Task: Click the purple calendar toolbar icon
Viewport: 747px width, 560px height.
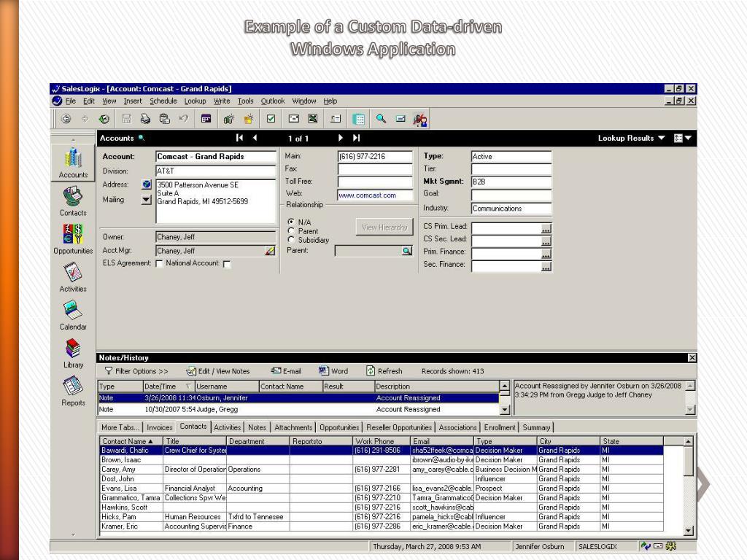Action: point(206,119)
